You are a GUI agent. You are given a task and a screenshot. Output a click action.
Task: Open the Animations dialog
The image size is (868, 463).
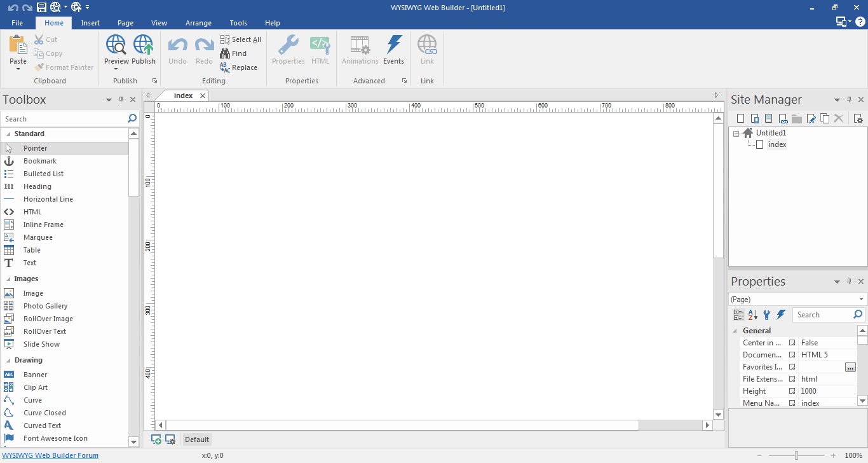pos(360,51)
